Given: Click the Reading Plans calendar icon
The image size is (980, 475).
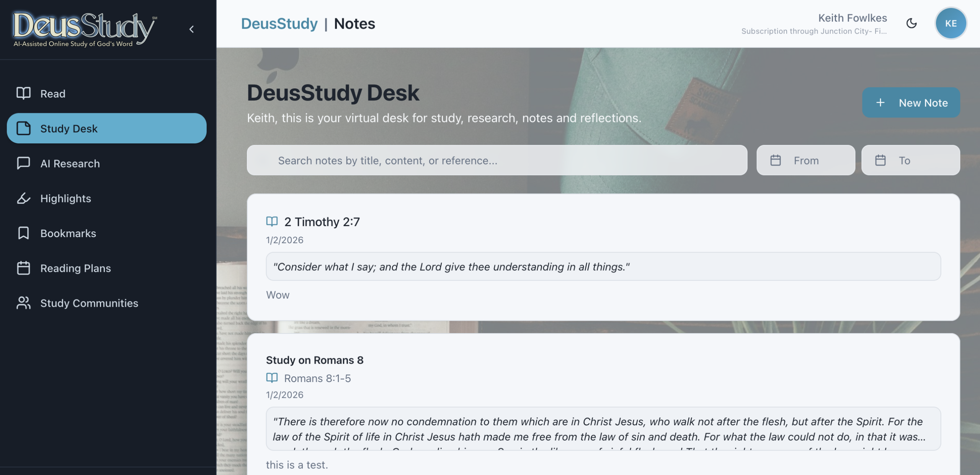Looking at the screenshot, I should click(23, 268).
